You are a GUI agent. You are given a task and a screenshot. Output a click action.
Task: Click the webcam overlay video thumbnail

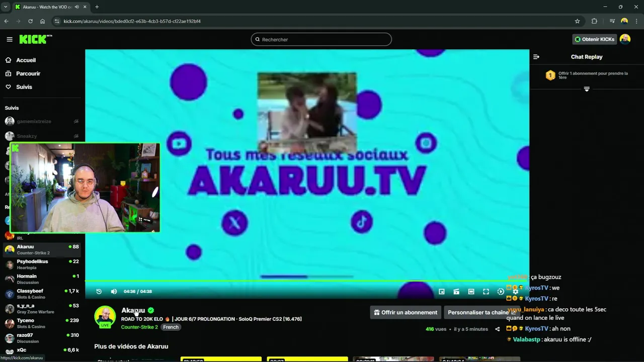pyautogui.click(x=85, y=188)
